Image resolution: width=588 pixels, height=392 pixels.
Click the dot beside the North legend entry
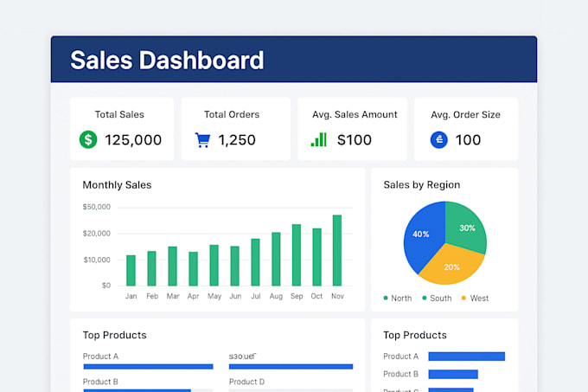pyautogui.click(x=386, y=298)
